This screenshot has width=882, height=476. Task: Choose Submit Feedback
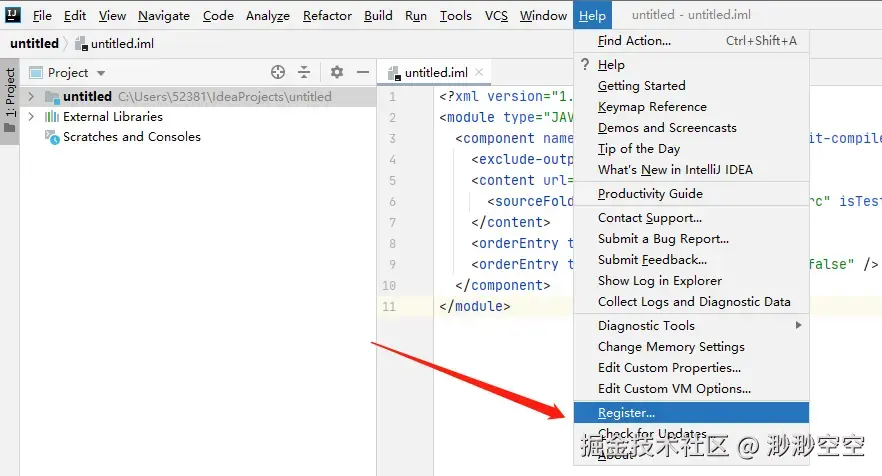[x=691, y=259]
